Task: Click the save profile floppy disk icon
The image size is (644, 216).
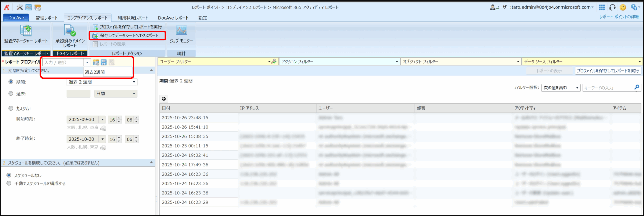Action: [104, 62]
